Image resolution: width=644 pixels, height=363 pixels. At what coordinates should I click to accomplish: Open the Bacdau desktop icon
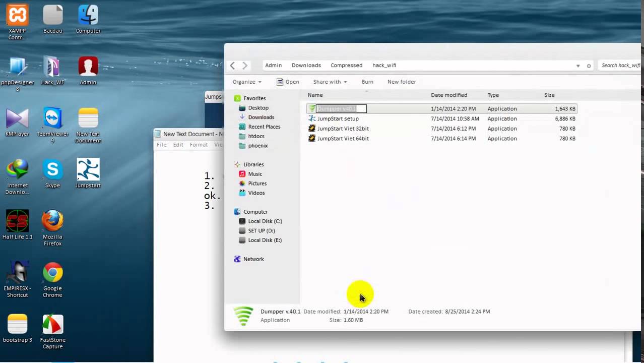(53, 19)
